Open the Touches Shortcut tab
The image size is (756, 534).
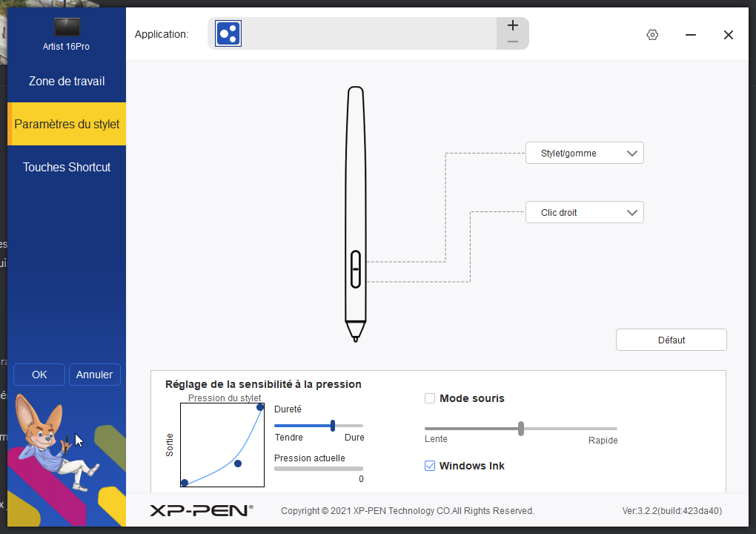pos(67,168)
